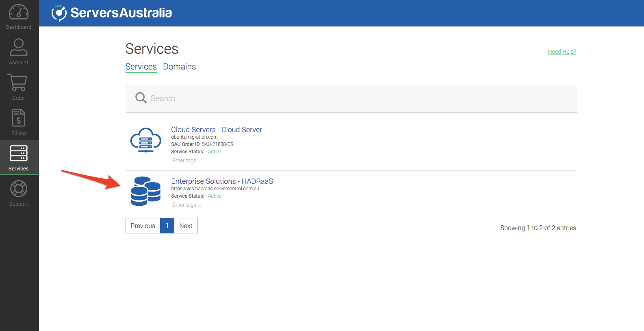
Task: Click the Cloud Server cloud icon
Action: click(x=145, y=140)
